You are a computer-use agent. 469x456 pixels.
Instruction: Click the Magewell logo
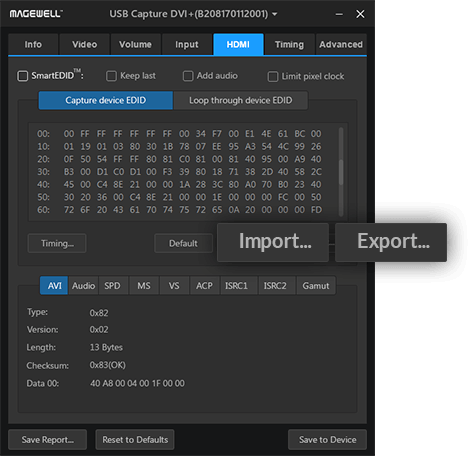36,14
